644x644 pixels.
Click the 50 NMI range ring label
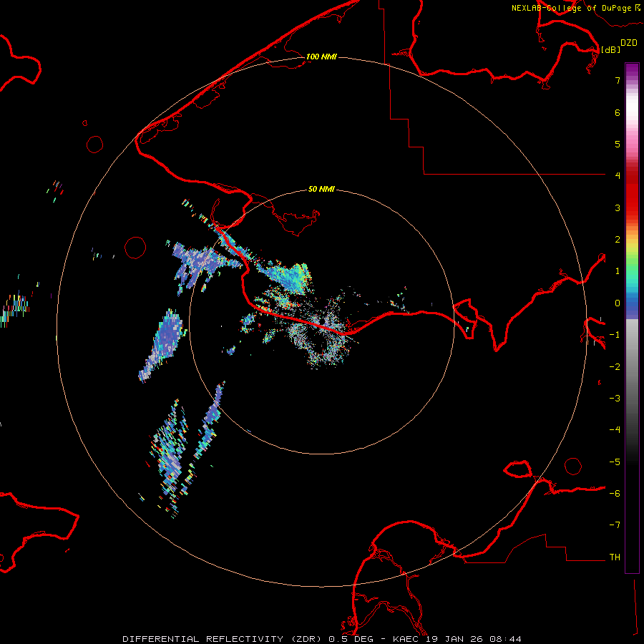(x=321, y=189)
